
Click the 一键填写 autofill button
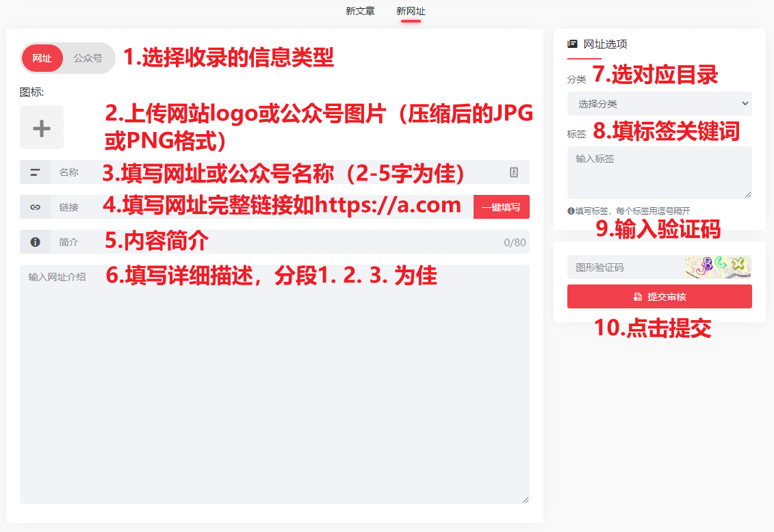[502, 207]
